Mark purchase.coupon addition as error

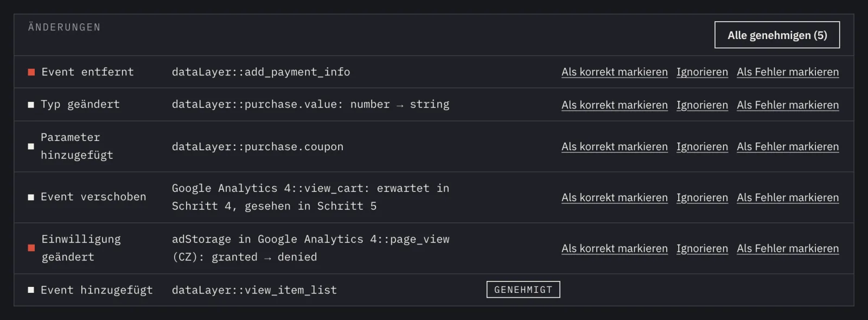coord(788,146)
